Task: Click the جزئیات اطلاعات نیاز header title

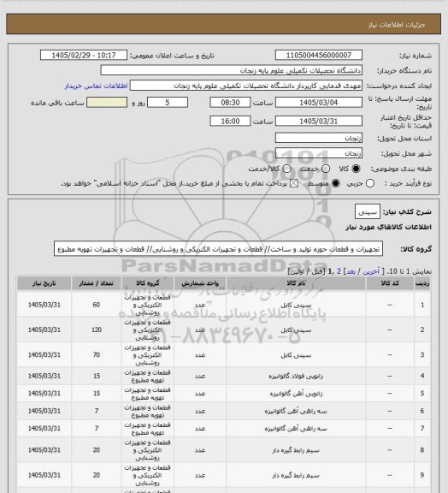Action: 397,25
